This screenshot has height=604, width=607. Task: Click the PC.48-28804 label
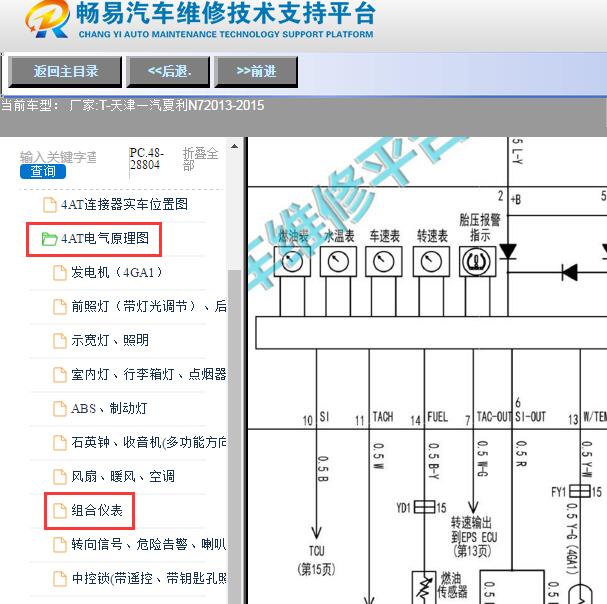click(x=146, y=159)
